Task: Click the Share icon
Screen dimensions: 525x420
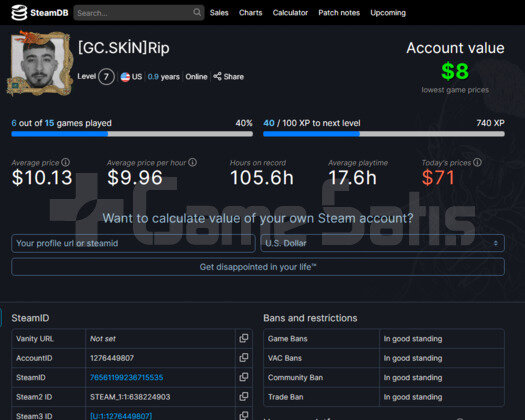Action: (x=217, y=76)
